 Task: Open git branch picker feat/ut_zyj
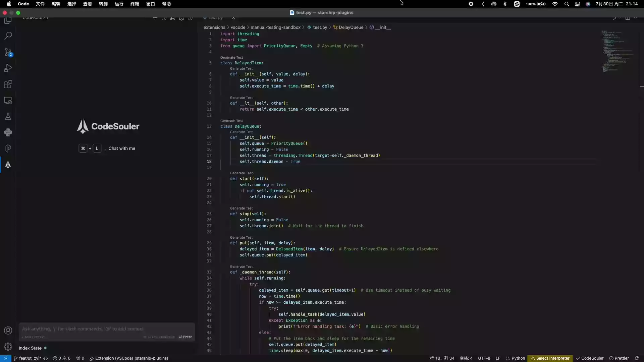(30, 358)
